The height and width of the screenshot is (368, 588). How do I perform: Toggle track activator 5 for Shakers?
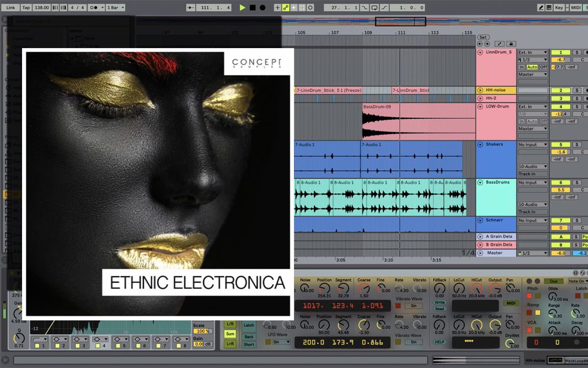click(x=561, y=145)
